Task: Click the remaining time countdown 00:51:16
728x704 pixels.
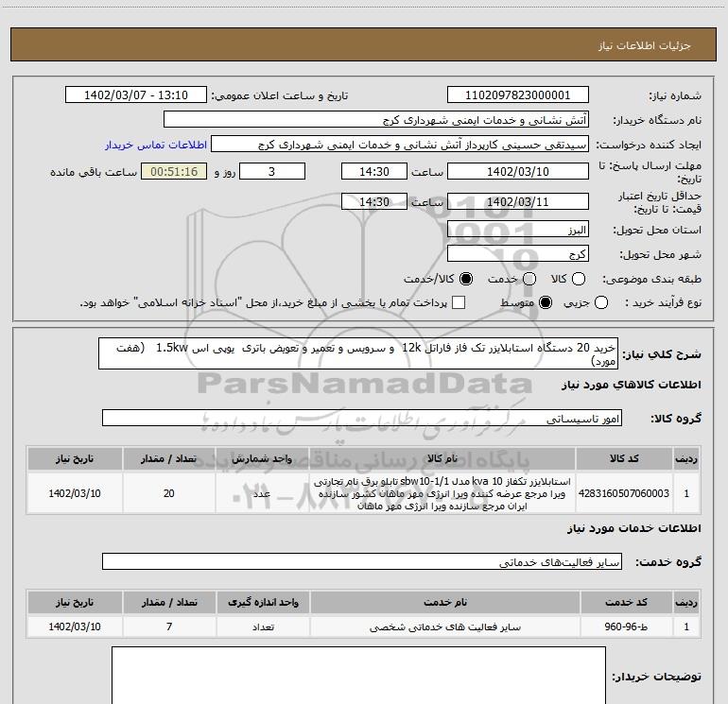Action: [x=174, y=171]
